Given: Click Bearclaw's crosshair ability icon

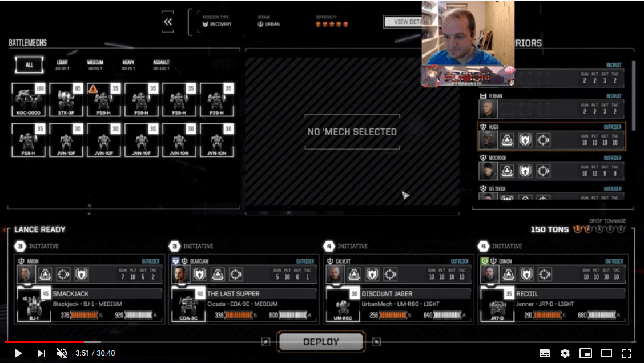Looking at the screenshot, I should (236, 275).
